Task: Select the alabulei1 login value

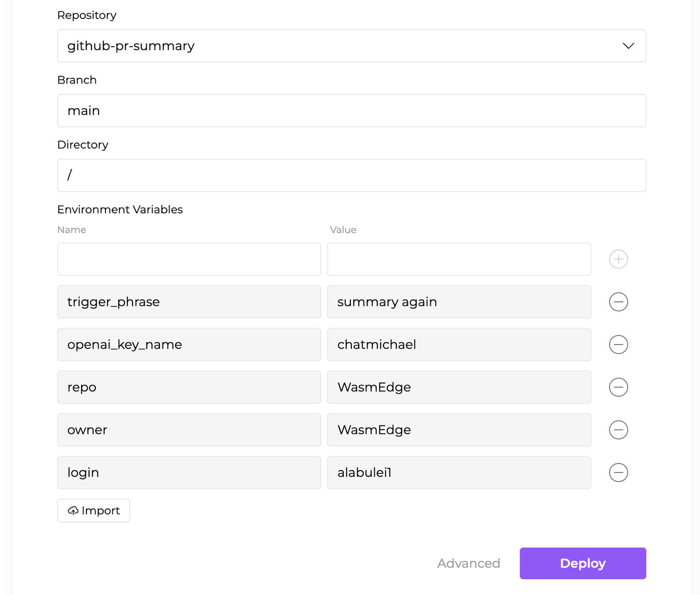Action: (459, 472)
